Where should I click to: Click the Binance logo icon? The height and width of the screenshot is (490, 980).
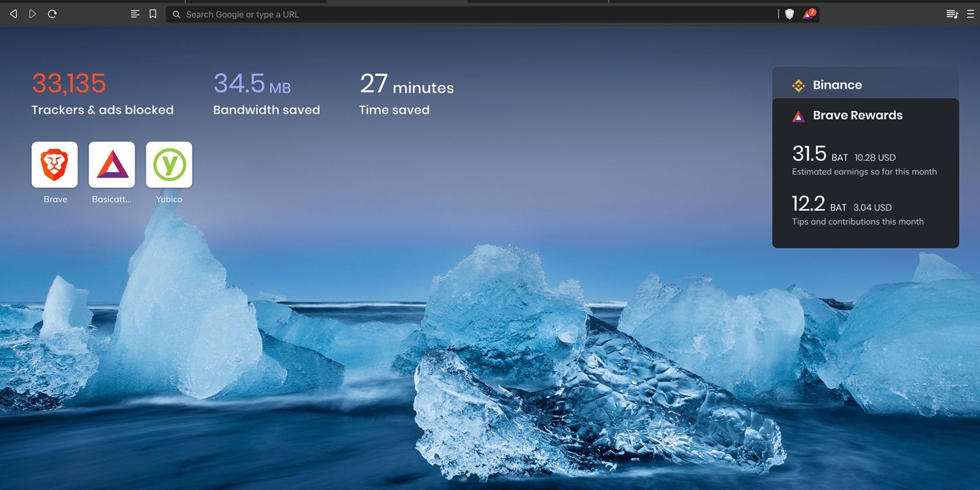click(x=799, y=86)
